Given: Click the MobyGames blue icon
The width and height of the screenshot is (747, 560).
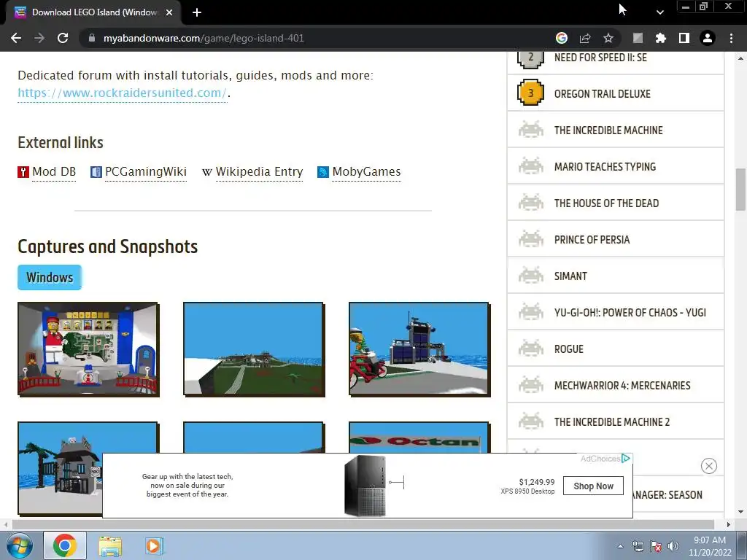Looking at the screenshot, I should 323,172.
